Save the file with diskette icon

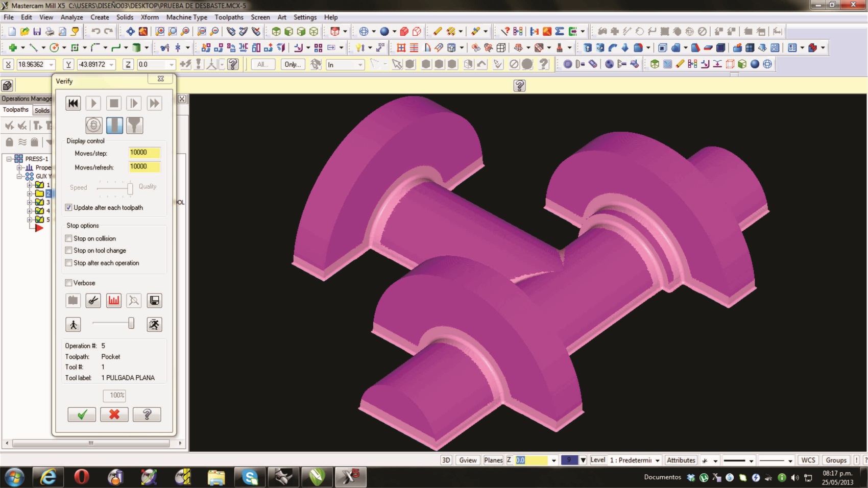click(37, 32)
